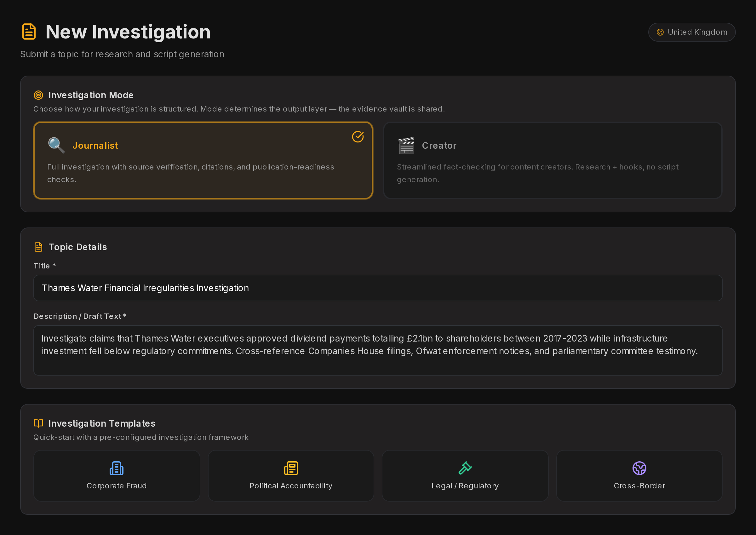The height and width of the screenshot is (535, 756).
Task: Focus the Title input field
Action: tap(378, 288)
